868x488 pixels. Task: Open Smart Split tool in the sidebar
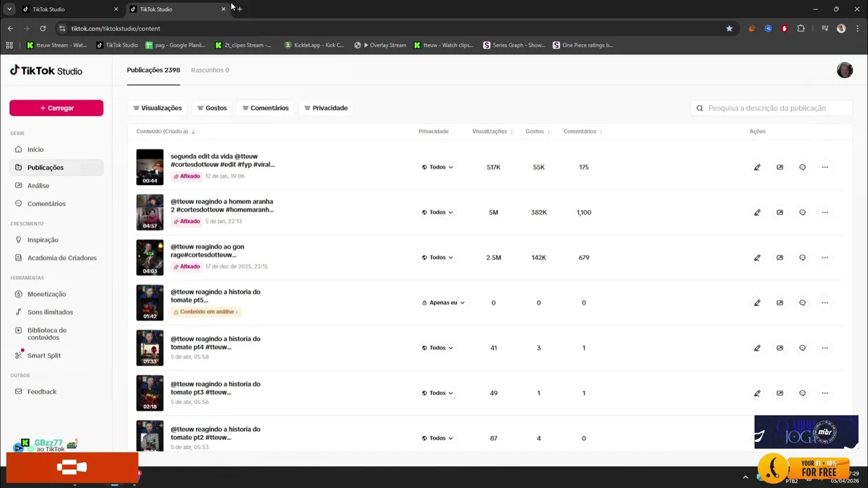point(43,355)
